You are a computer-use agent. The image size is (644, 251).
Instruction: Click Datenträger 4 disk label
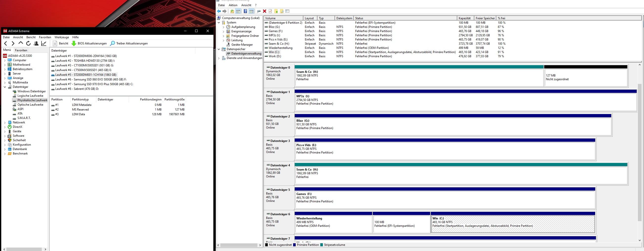pyautogui.click(x=278, y=173)
